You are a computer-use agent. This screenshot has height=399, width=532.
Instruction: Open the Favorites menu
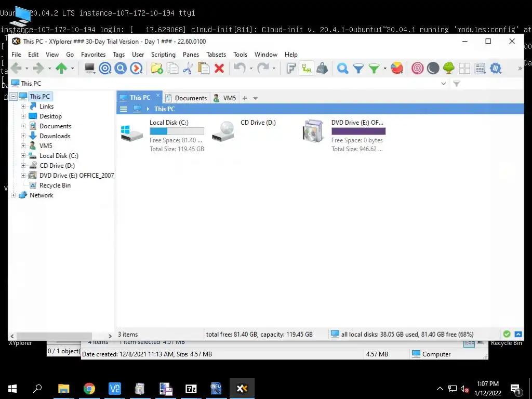94,54
